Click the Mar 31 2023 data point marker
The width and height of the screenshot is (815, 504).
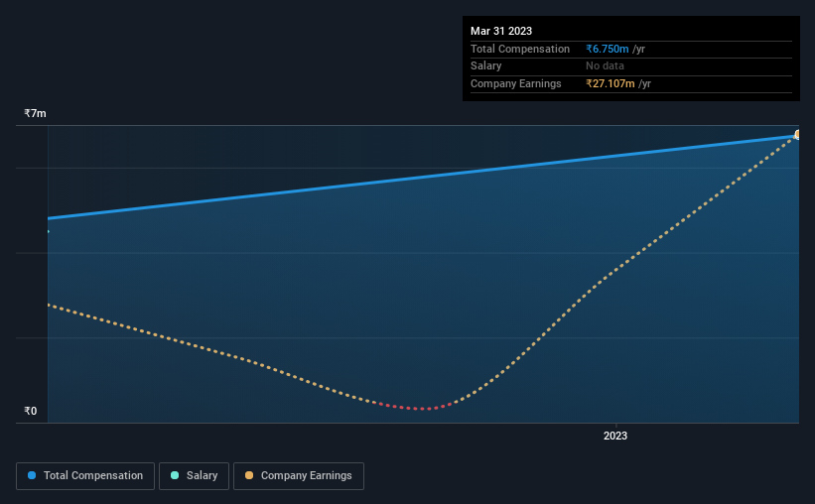click(x=797, y=135)
